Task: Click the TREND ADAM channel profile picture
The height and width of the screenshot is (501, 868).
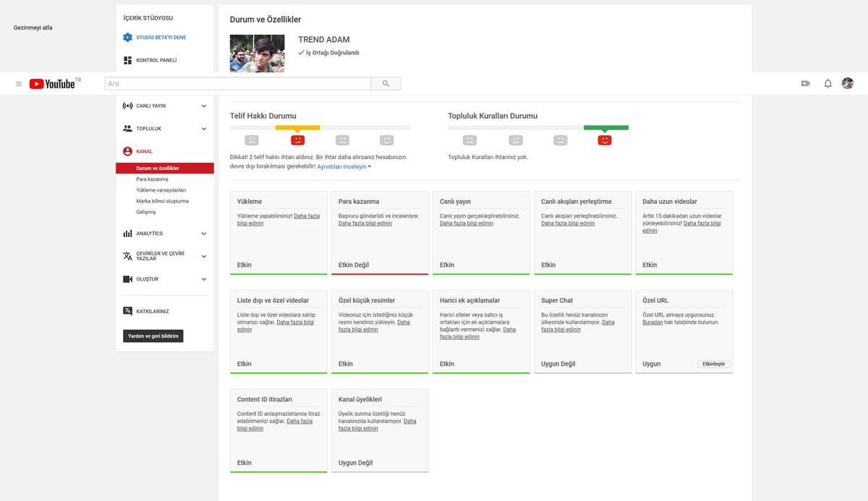Action: [x=257, y=53]
